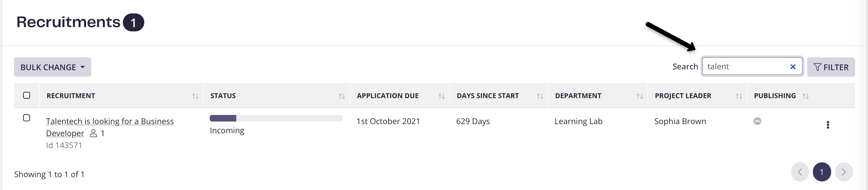This screenshot has height=190, width=868.
Task: Open the Filter panel
Action: [831, 67]
